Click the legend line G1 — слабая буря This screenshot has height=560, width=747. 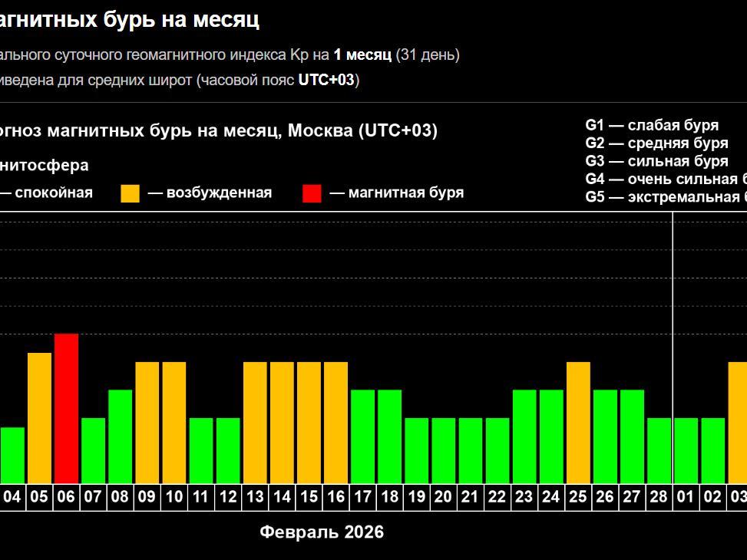pyautogui.click(x=652, y=125)
